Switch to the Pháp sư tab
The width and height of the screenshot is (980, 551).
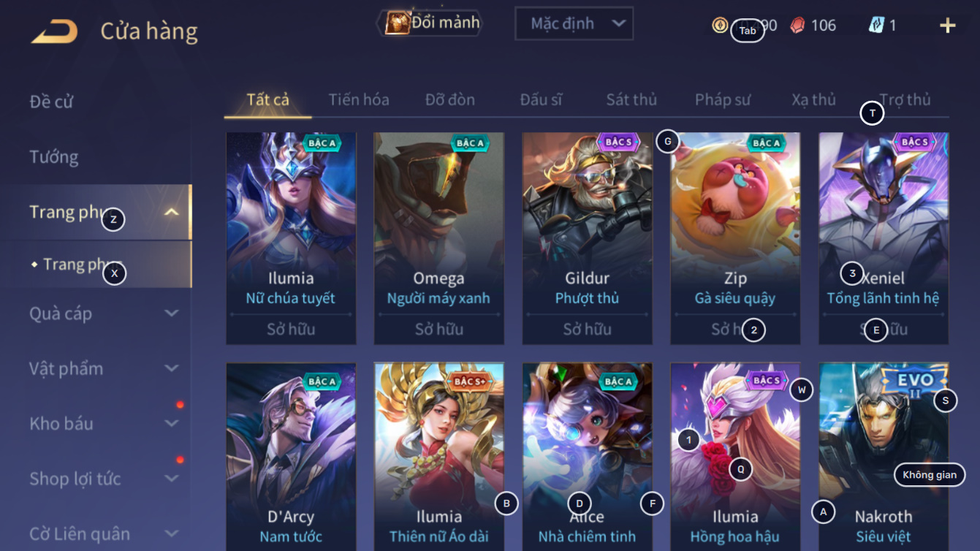click(x=723, y=99)
